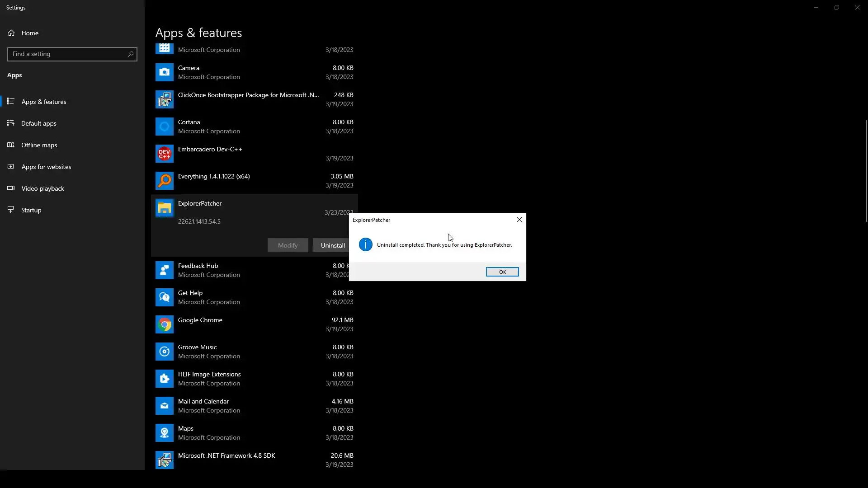Image resolution: width=868 pixels, height=488 pixels.
Task: Click the Cortana app icon
Action: tap(164, 127)
